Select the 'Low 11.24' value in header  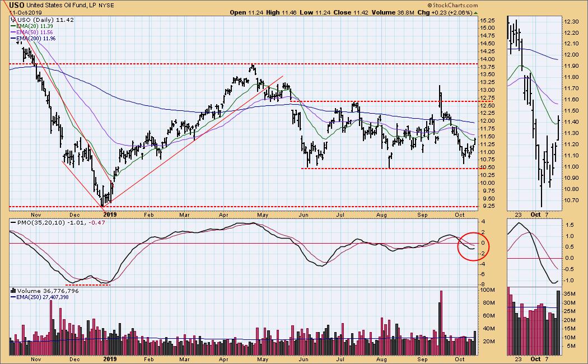(x=315, y=12)
